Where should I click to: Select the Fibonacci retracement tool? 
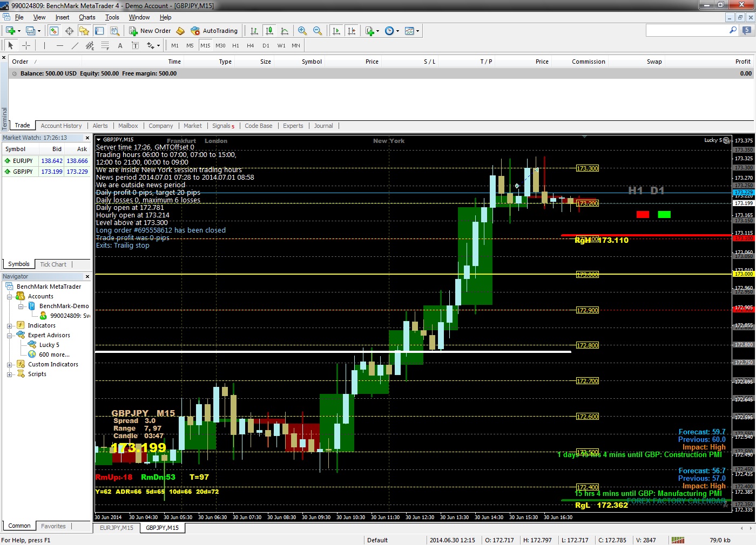tap(105, 45)
